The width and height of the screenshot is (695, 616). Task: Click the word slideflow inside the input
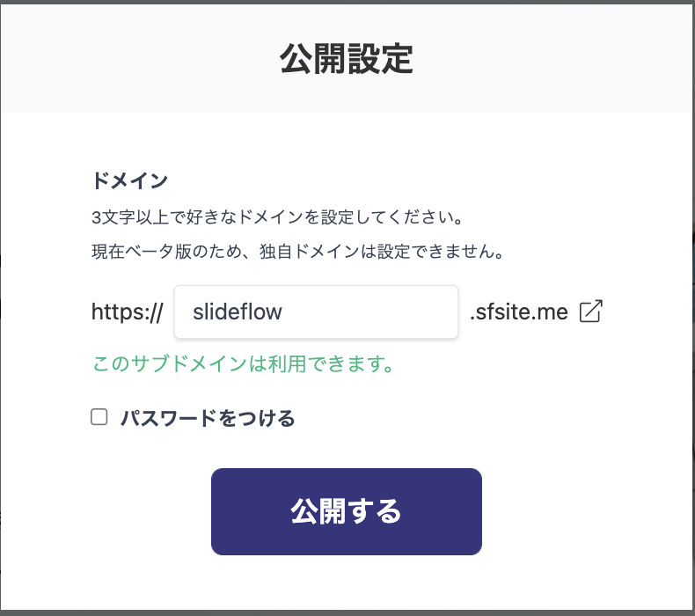pyautogui.click(x=238, y=312)
